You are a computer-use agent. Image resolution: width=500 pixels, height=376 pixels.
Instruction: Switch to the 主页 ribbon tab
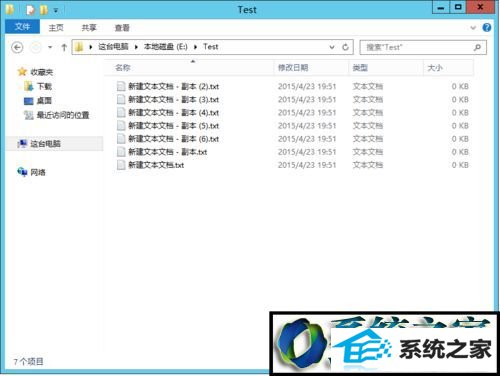pyautogui.click(x=56, y=28)
